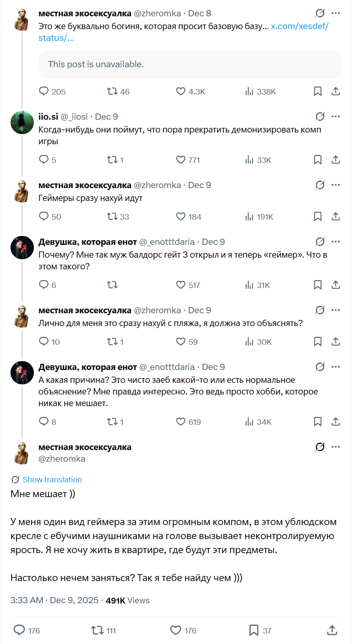Open Grok icon on Baldur's Gate reply
This screenshot has width=360, height=644.
pos(320,242)
